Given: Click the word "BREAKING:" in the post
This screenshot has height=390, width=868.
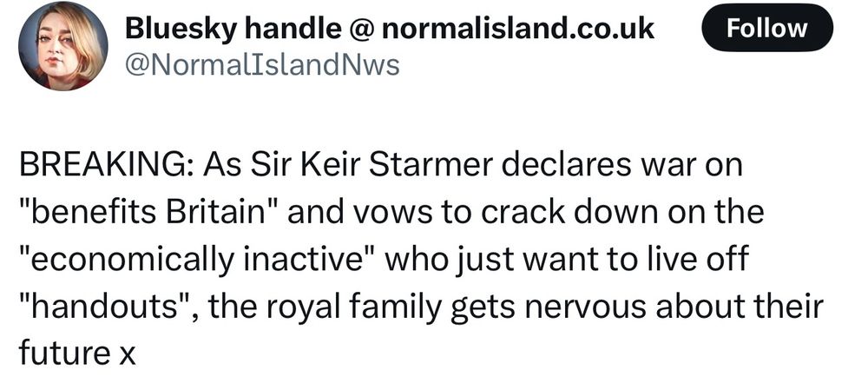Looking at the screenshot, I should pyautogui.click(x=106, y=165).
